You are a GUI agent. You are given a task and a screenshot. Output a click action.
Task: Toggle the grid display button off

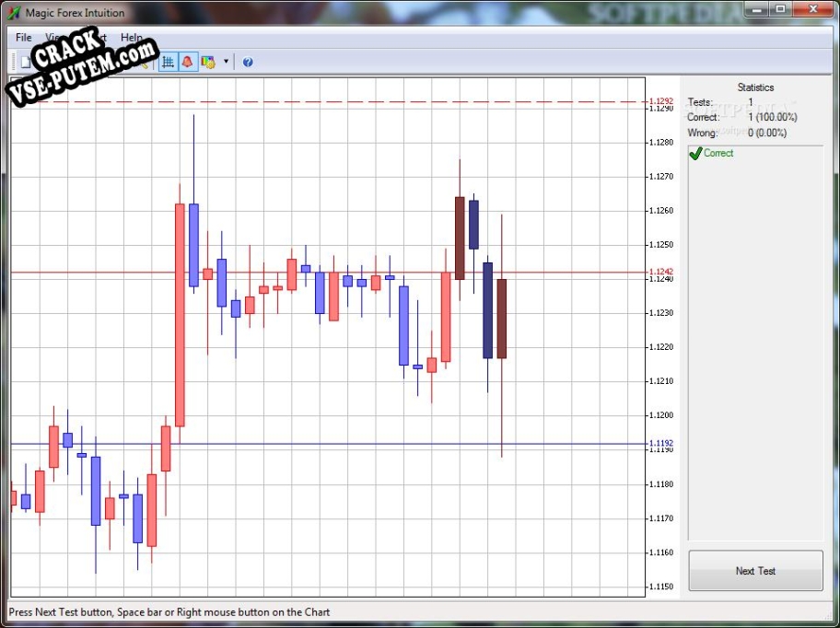click(167, 62)
